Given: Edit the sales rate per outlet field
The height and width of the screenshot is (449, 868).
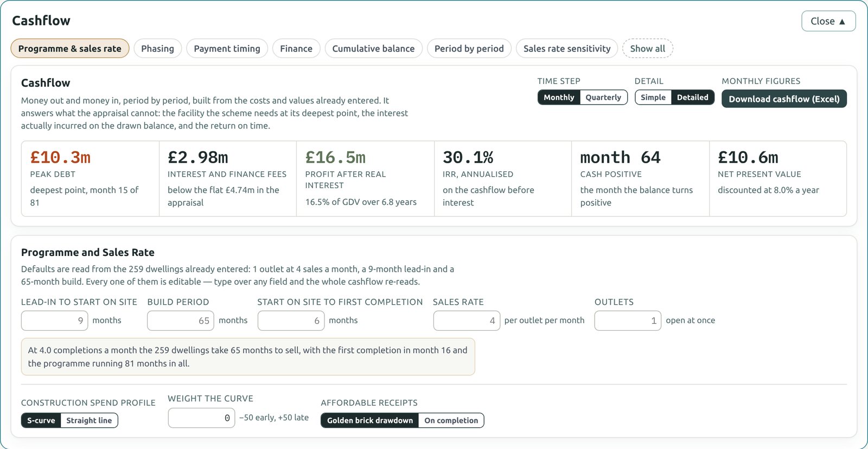Looking at the screenshot, I should pos(467,320).
